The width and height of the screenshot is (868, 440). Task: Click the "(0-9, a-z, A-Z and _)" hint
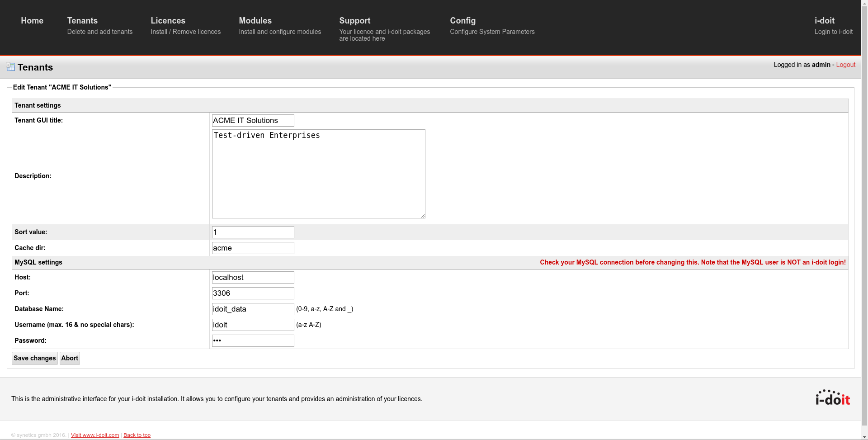click(325, 309)
